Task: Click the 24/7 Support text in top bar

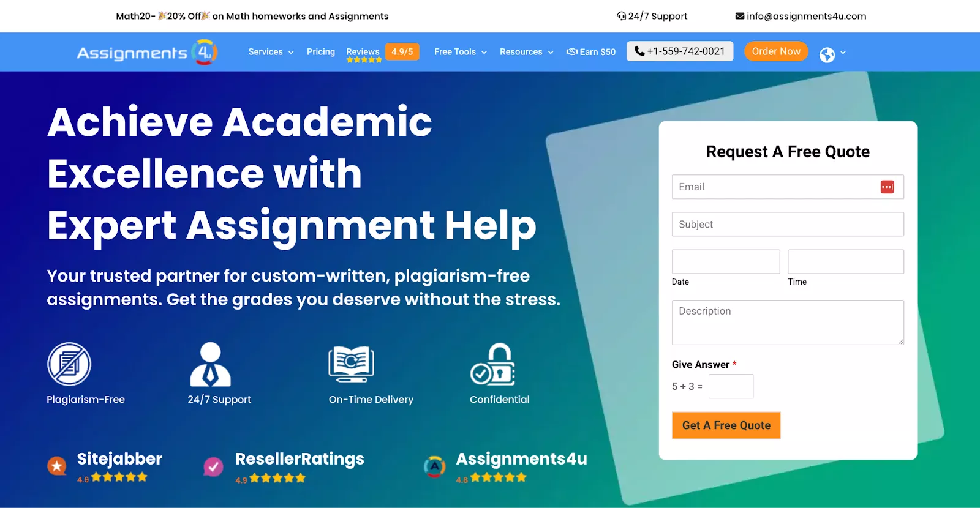Action: (x=658, y=16)
